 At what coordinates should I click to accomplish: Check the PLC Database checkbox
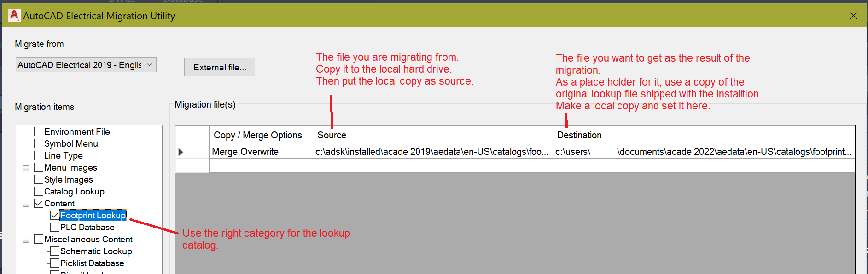point(55,227)
